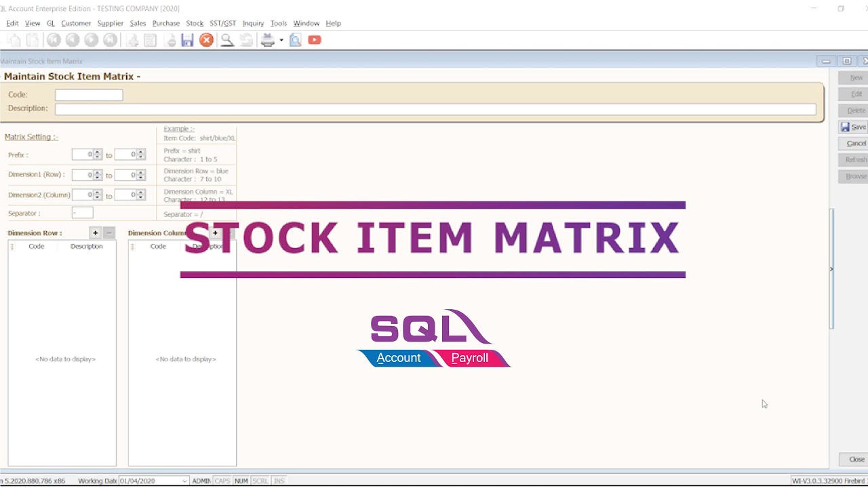The width and height of the screenshot is (868, 488).
Task: Click the Cancel button in side panel
Action: pos(854,143)
